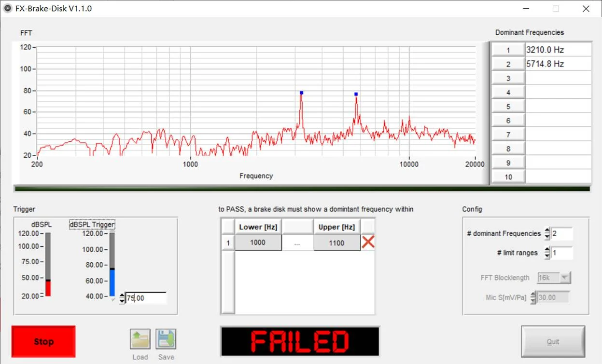Delete limit range row 1 using red X
This screenshot has height=364, width=602.
coord(368,243)
